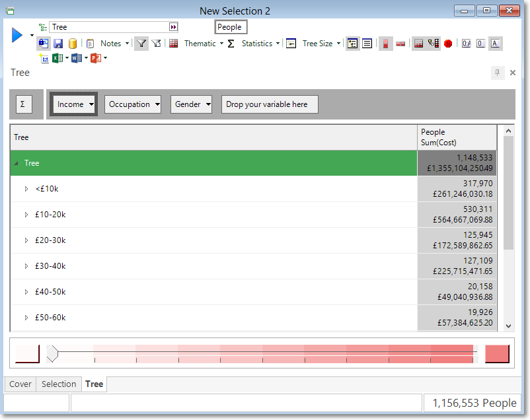Screen dimensions: 530x420
Task: Close the Tree panel with the X
Action: coord(513,73)
